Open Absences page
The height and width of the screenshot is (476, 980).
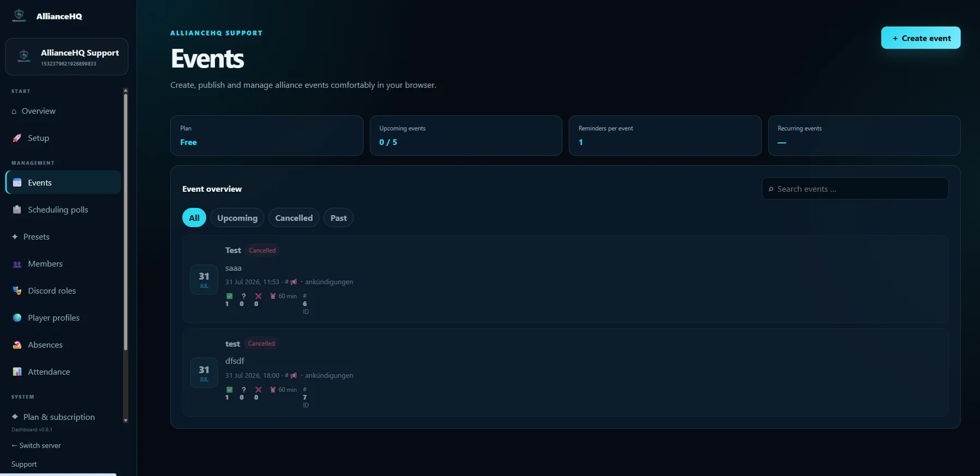click(63, 345)
